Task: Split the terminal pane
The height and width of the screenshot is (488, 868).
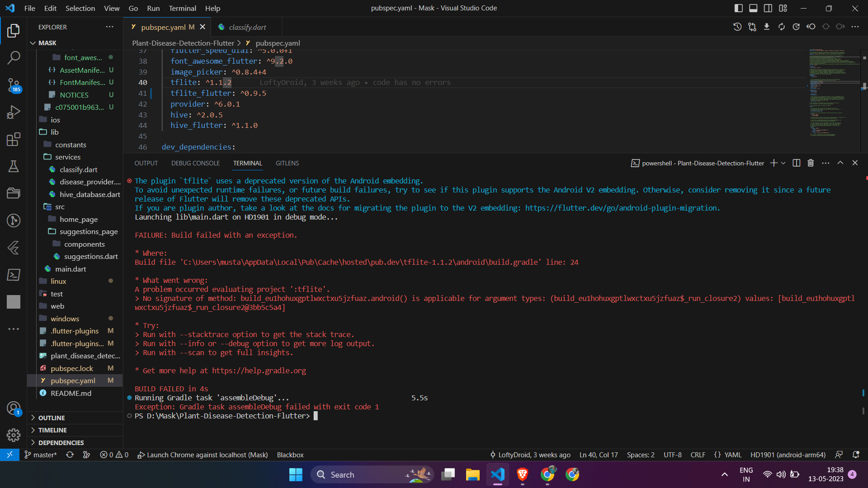Action: 796,163
